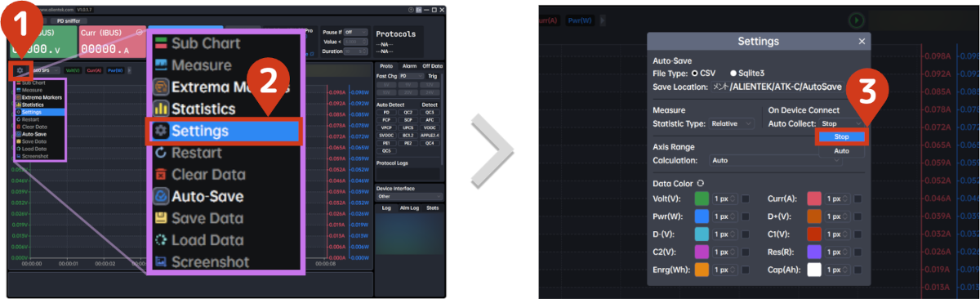The width and height of the screenshot is (980, 299).
Task: Pick the green Volt(V) color swatch
Action: click(702, 199)
